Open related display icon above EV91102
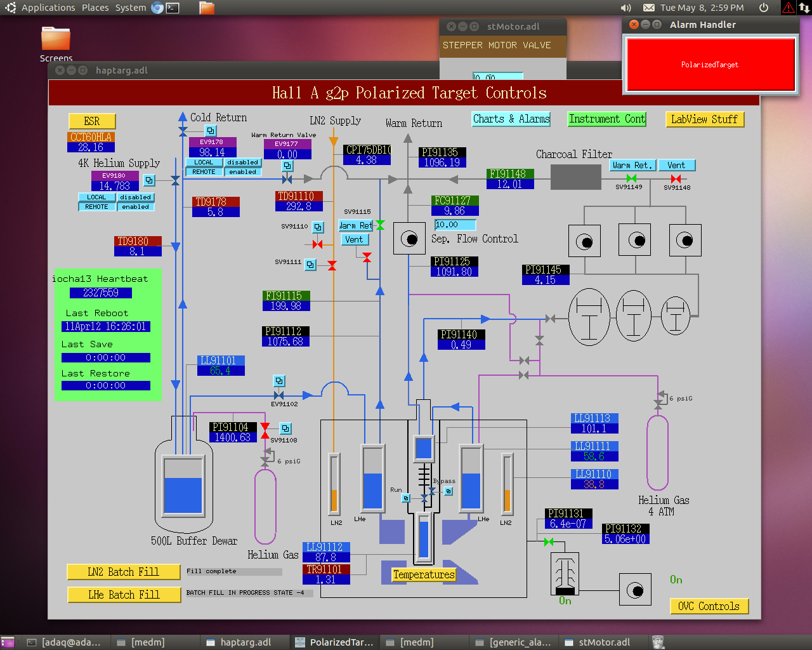This screenshot has width=812, height=650. point(279,381)
